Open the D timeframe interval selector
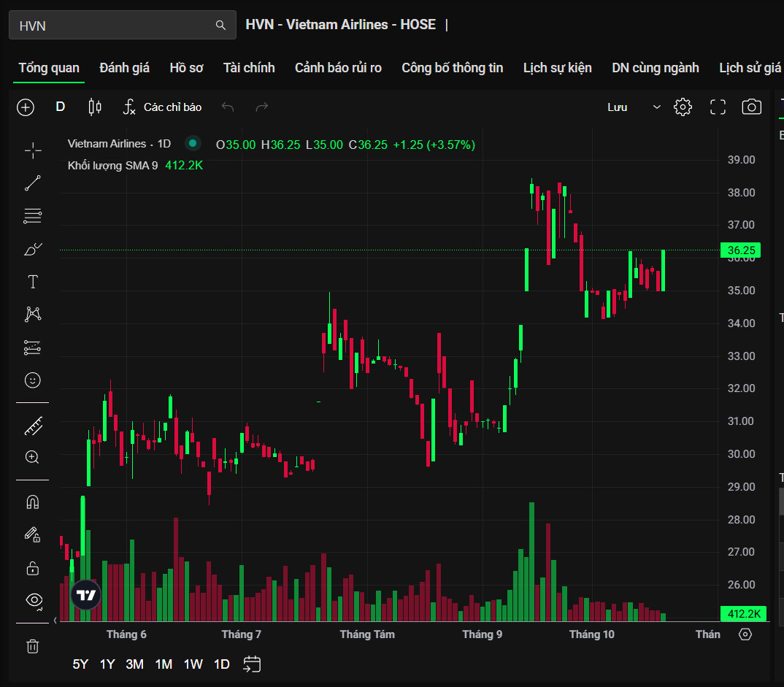 click(x=61, y=107)
